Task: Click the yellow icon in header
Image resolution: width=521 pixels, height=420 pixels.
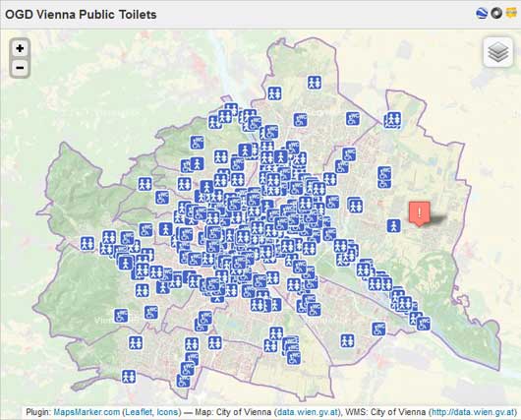Action: (x=511, y=14)
